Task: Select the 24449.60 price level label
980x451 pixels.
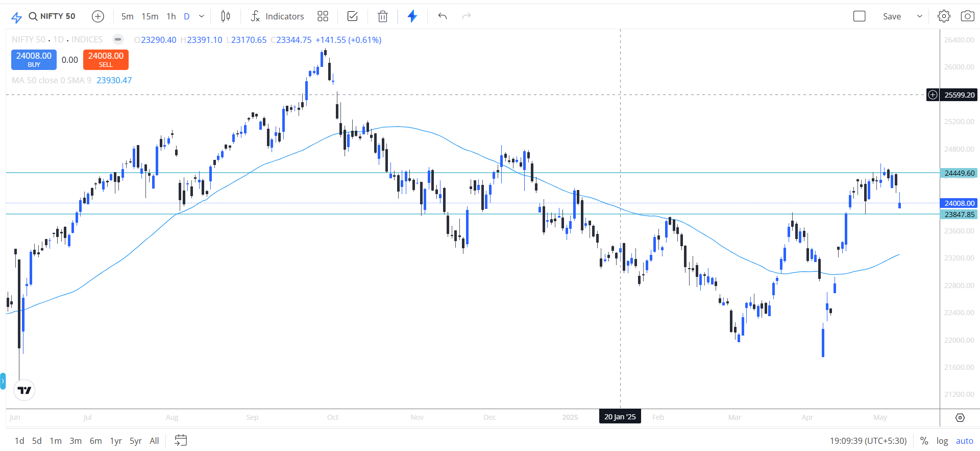Action: (x=959, y=173)
